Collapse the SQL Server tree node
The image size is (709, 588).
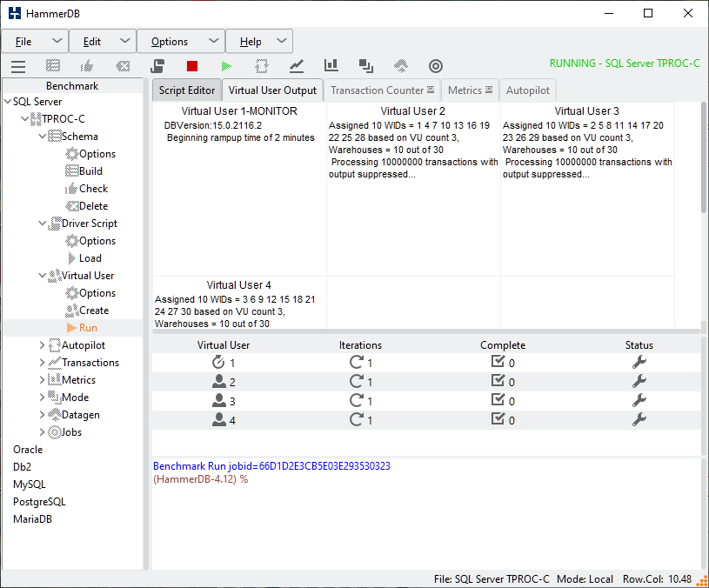pyautogui.click(x=8, y=101)
